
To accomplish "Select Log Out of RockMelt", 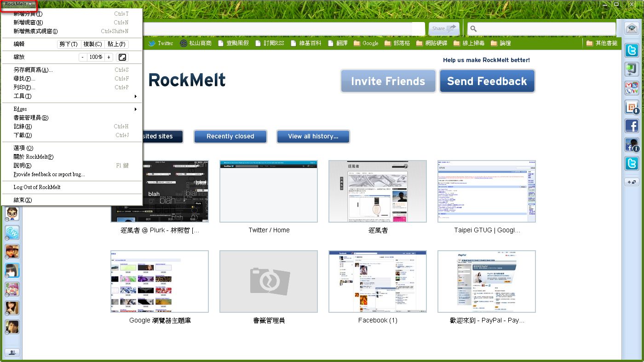I will point(71,187).
